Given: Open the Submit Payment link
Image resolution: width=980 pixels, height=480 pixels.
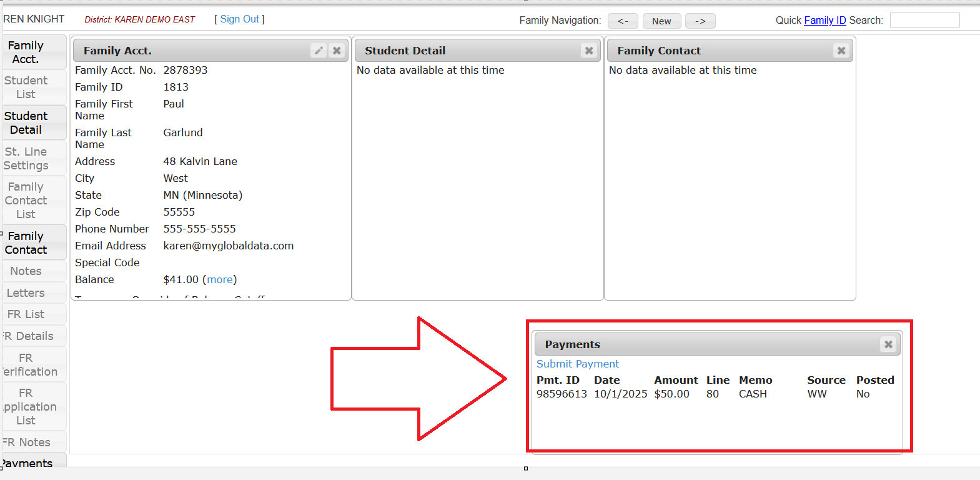Looking at the screenshot, I should coord(578,364).
